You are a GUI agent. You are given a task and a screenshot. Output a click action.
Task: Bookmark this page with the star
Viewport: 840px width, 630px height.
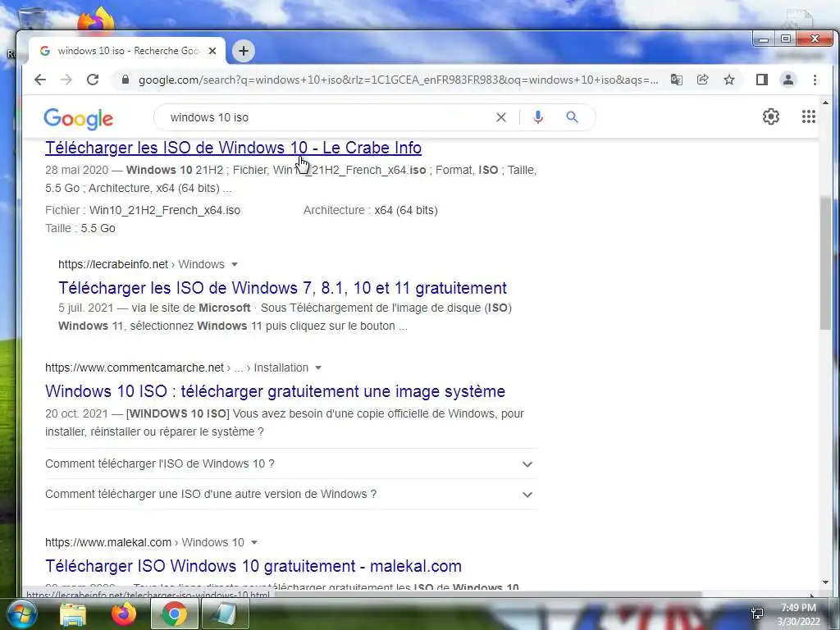pos(729,80)
